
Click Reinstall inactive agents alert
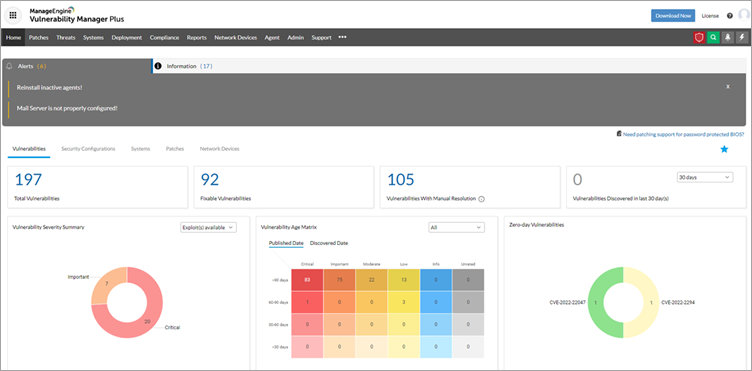pos(49,88)
